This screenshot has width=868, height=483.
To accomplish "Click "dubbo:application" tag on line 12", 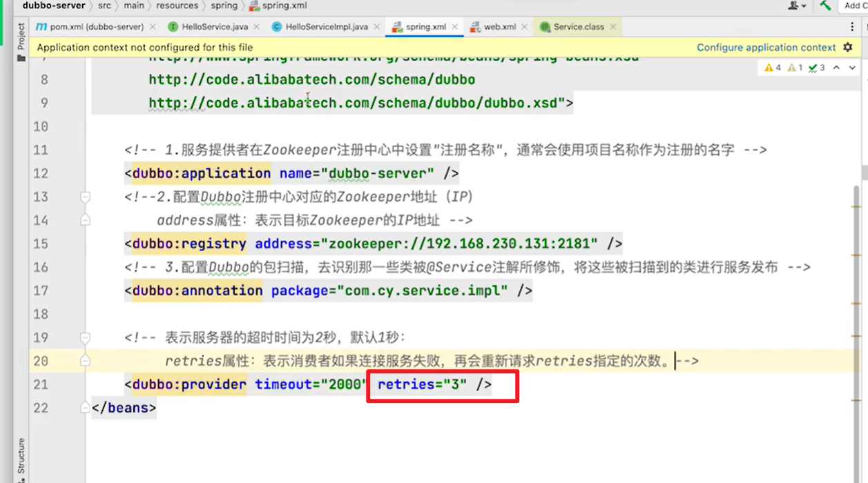I will [x=202, y=173].
